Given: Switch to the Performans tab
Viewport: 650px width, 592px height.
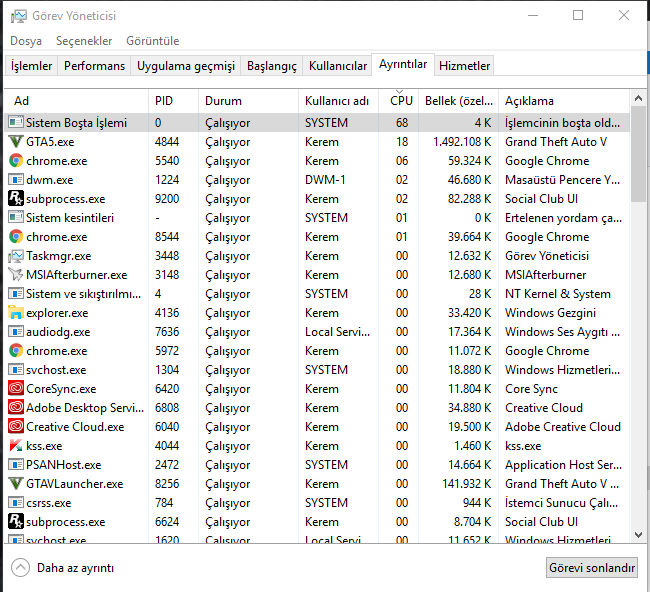Looking at the screenshot, I should pos(94,66).
